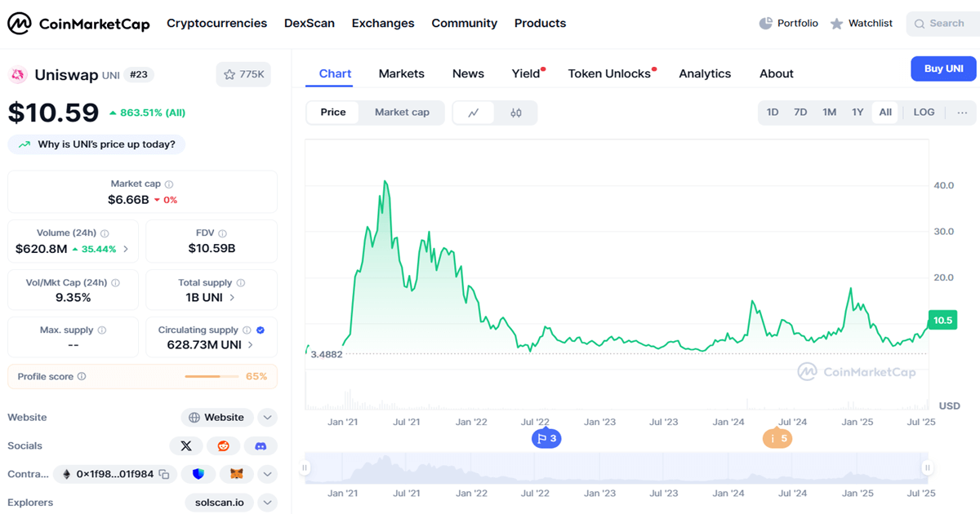This screenshot has width=980, height=514.
Task: Open the Reddit social link
Action: pos(224,446)
